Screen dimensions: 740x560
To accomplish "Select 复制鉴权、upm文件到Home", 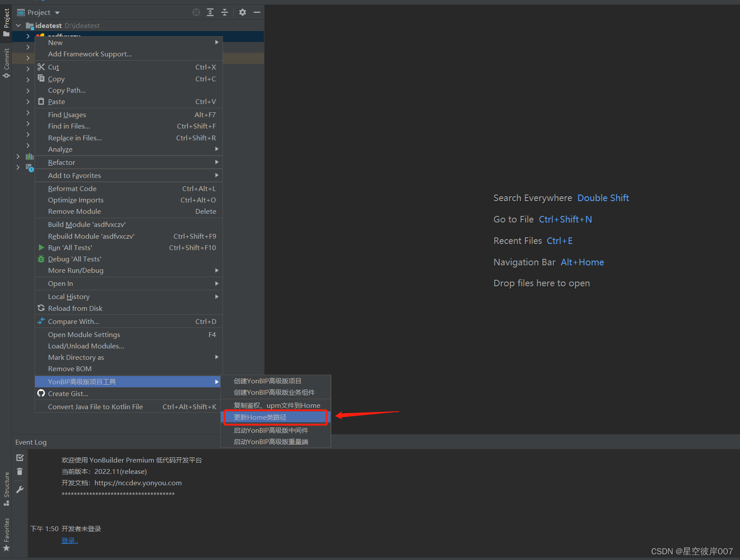I will point(276,405).
